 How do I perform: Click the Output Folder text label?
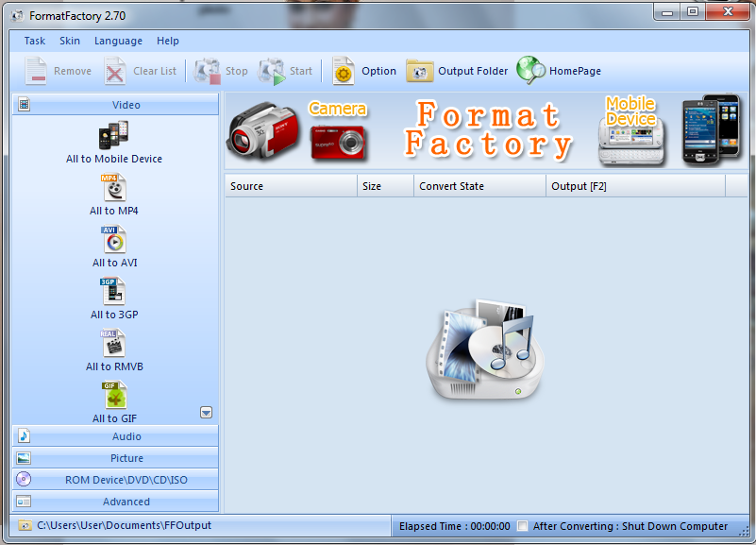tap(473, 71)
